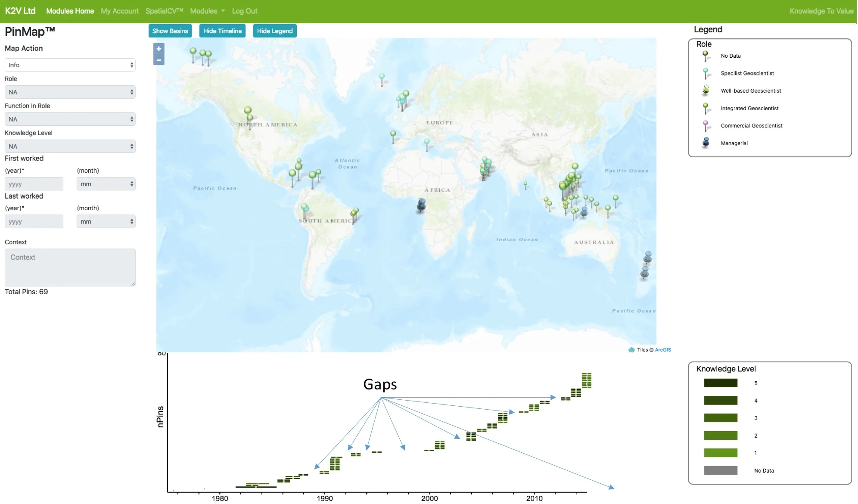This screenshot has width=858, height=504.
Task: Go to My Account in the navbar
Action: tap(120, 11)
